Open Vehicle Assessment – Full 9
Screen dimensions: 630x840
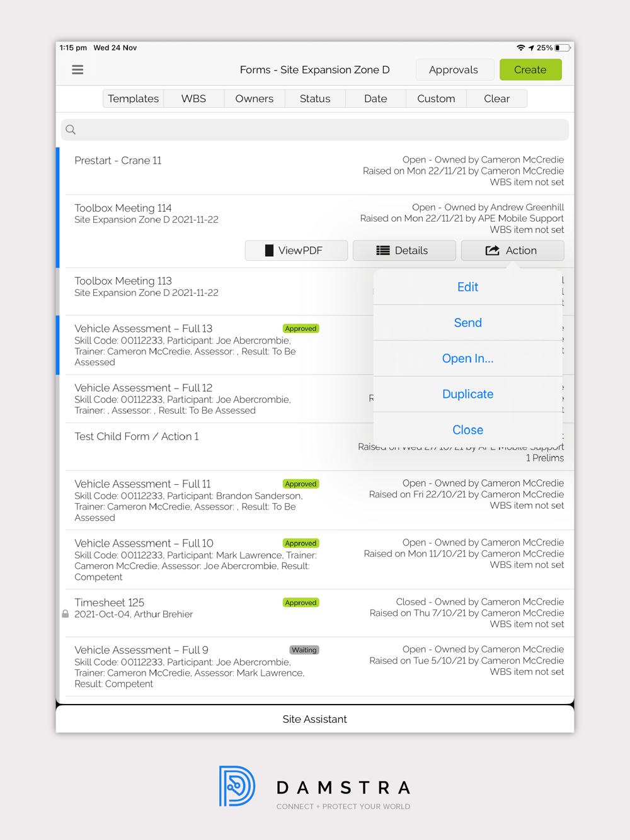point(315,666)
